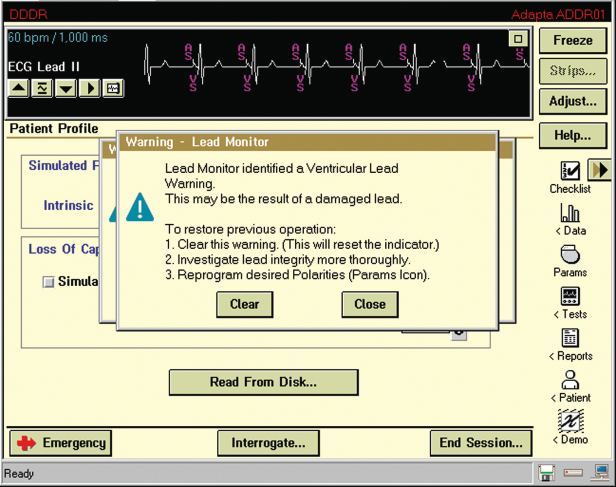The image size is (616, 487).
Task: Click the Close button in warning dialog
Action: pos(369,304)
